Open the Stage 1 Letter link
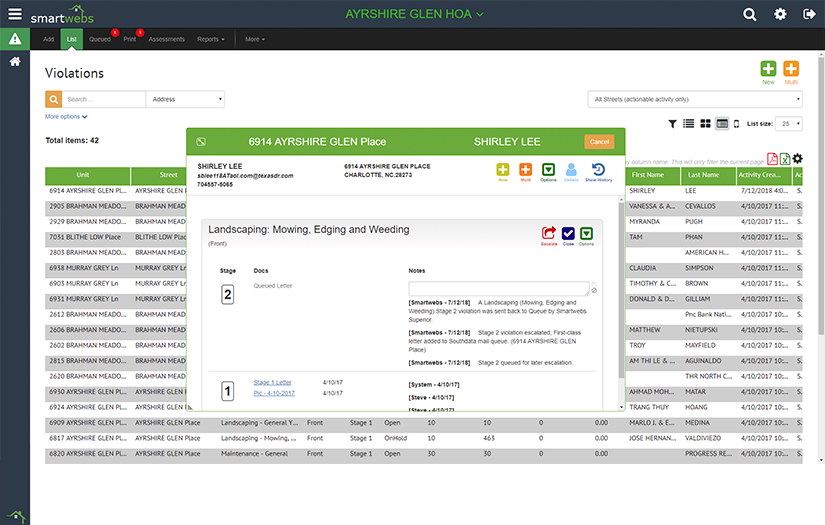825x525 pixels. (x=272, y=382)
